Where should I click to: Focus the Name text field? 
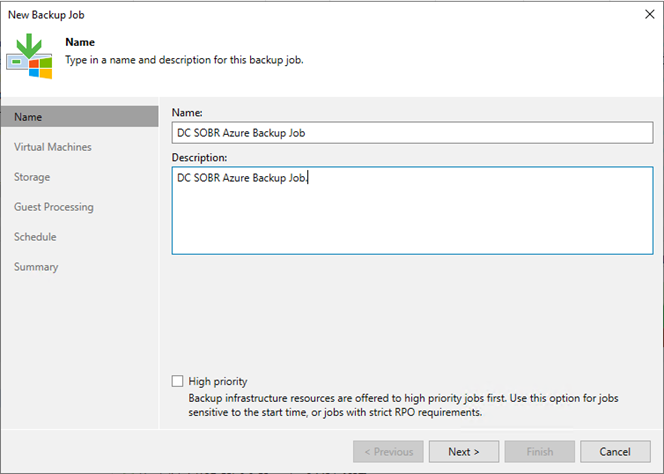tap(412, 133)
